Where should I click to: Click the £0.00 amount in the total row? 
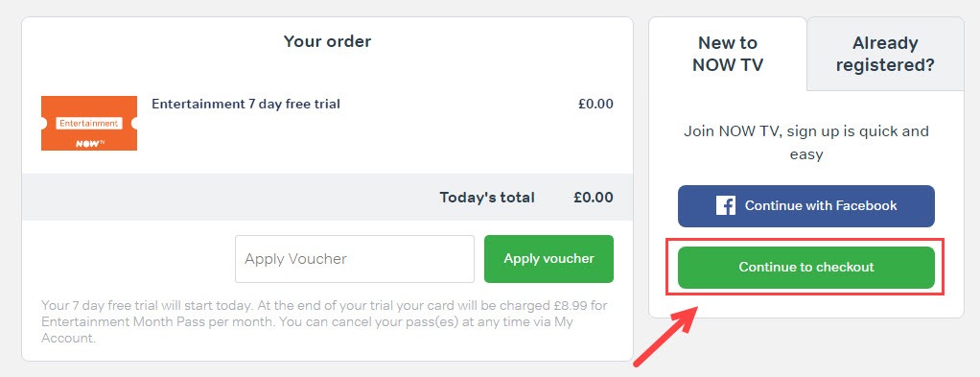pos(594,198)
